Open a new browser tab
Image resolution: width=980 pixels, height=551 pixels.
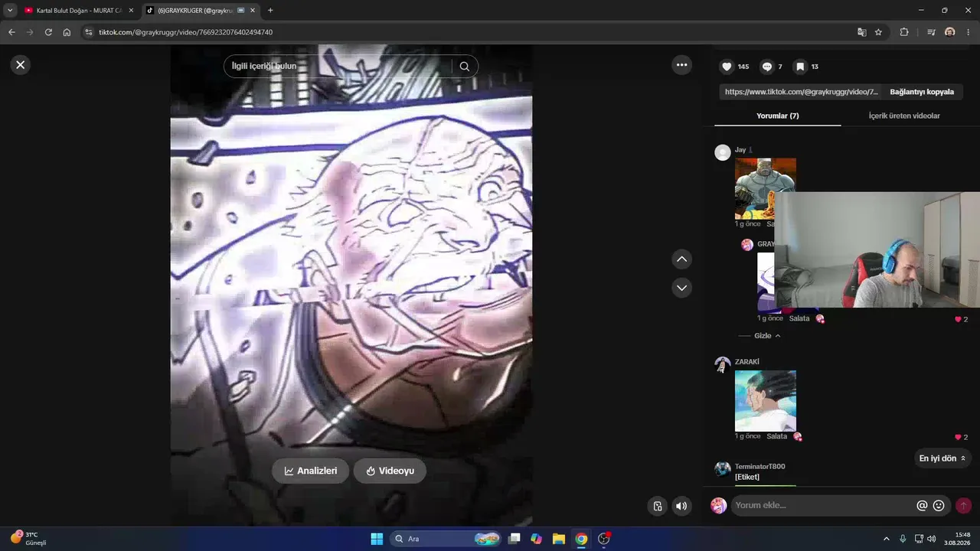click(270, 11)
